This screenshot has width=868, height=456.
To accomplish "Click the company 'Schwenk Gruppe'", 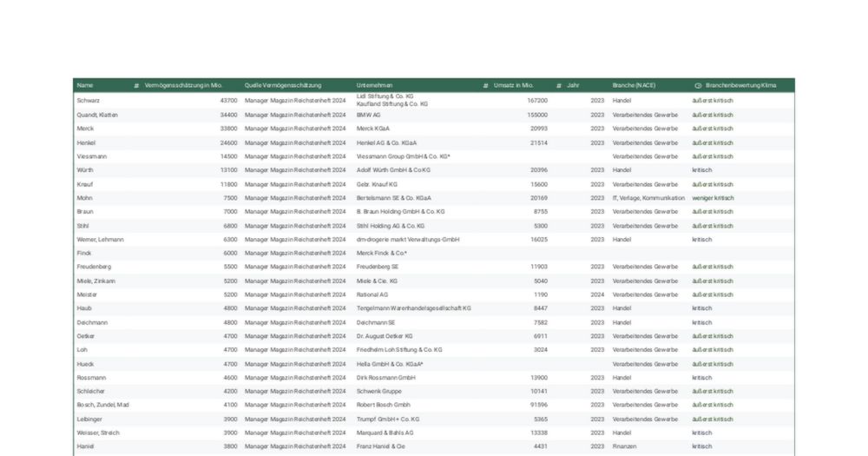I will click(378, 391).
